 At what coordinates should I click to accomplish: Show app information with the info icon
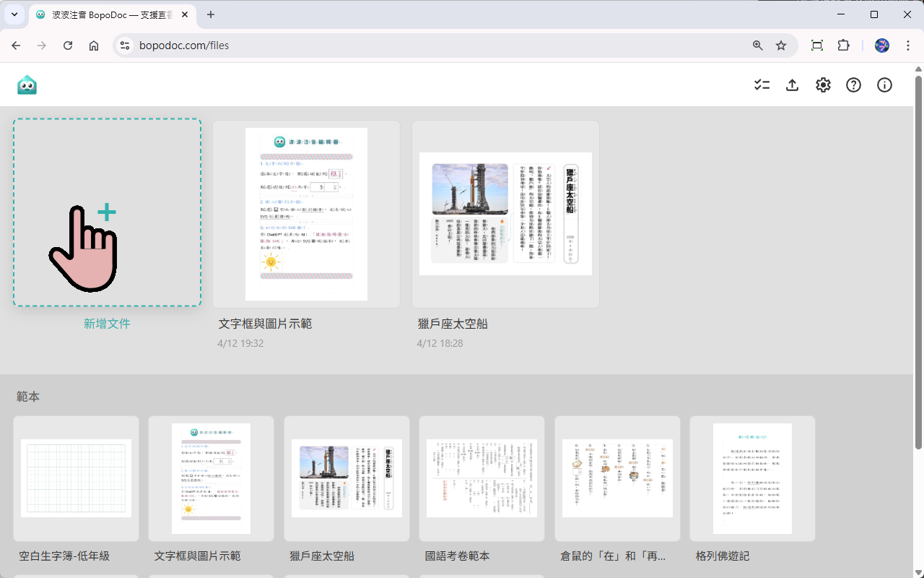pos(884,85)
